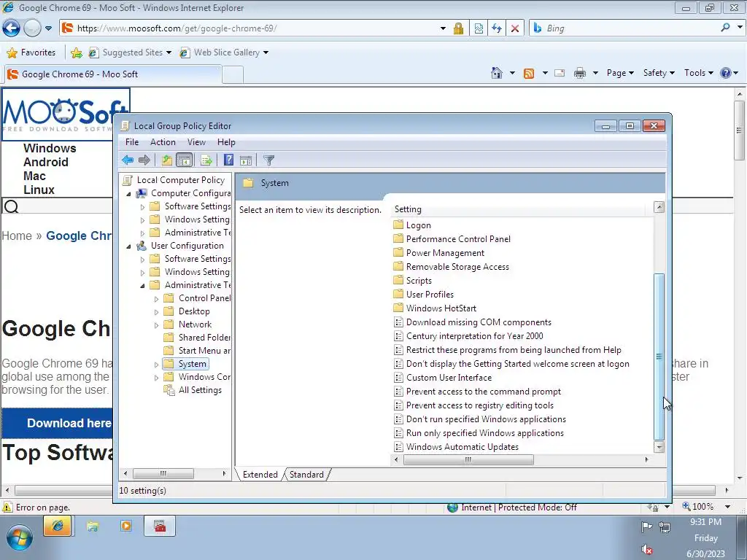Collapse the Computer Configuration tree node
The width and height of the screenshot is (747, 560).
click(128, 194)
